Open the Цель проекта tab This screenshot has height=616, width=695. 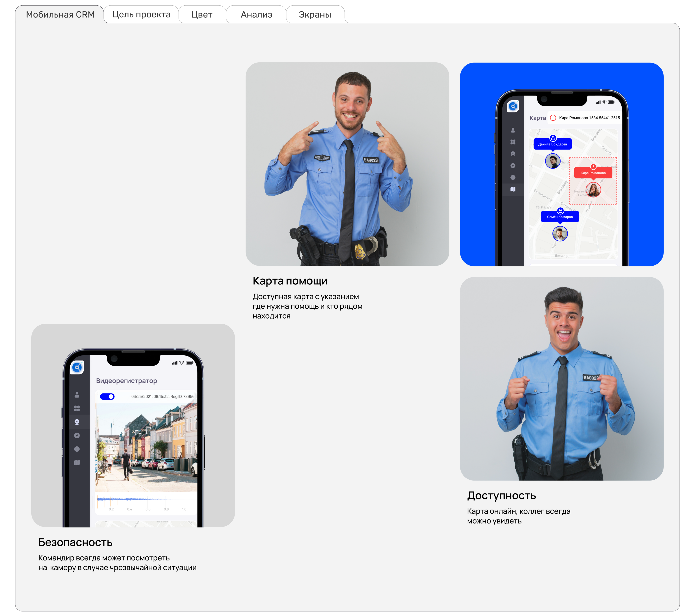point(141,15)
